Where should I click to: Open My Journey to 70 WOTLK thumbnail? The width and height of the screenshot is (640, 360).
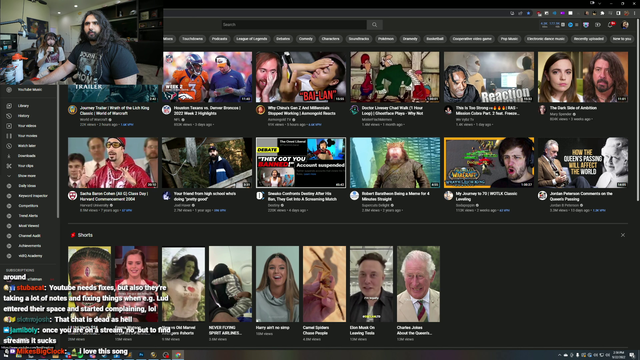coord(489,162)
